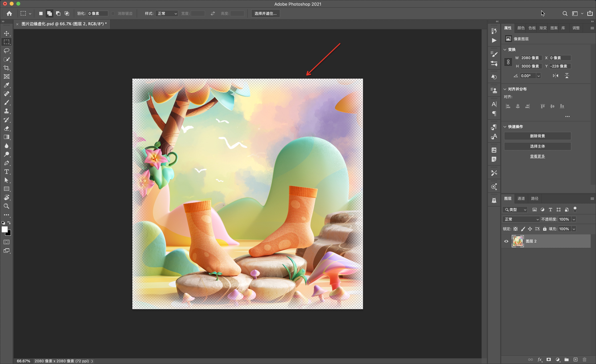Collapse the 对齐并分布 section

(505, 89)
